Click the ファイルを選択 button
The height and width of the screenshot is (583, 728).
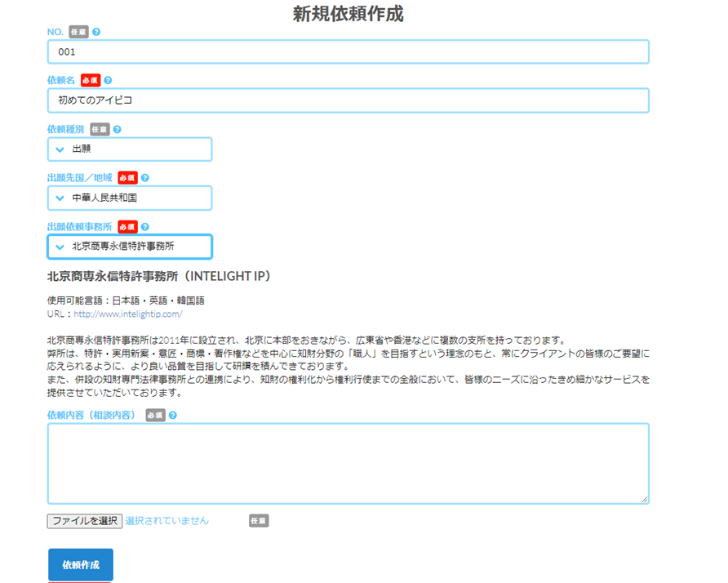pos(85,521)
